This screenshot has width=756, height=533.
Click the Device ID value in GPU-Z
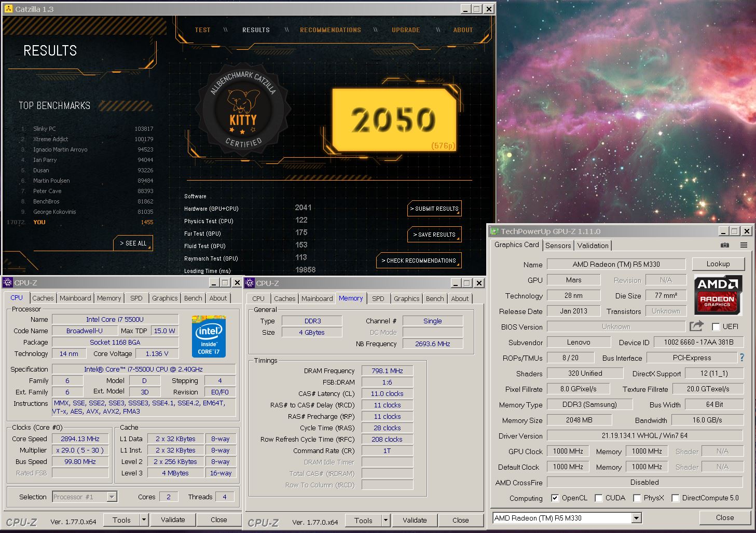pos(698,342)
